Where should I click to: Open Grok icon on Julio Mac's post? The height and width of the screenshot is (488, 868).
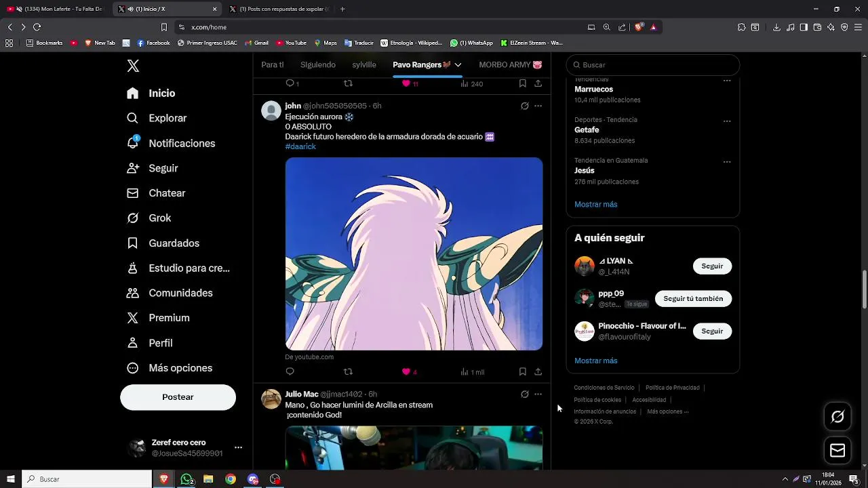524,394
